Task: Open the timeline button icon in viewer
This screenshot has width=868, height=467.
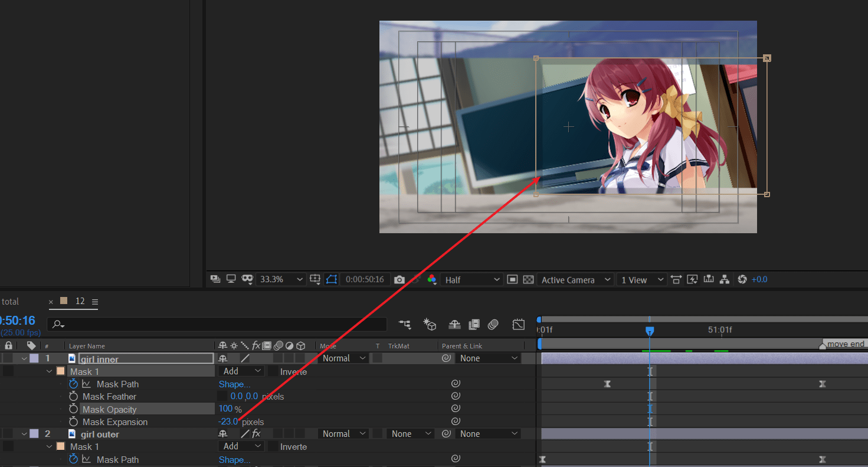Action: click(x=709, y=279)
